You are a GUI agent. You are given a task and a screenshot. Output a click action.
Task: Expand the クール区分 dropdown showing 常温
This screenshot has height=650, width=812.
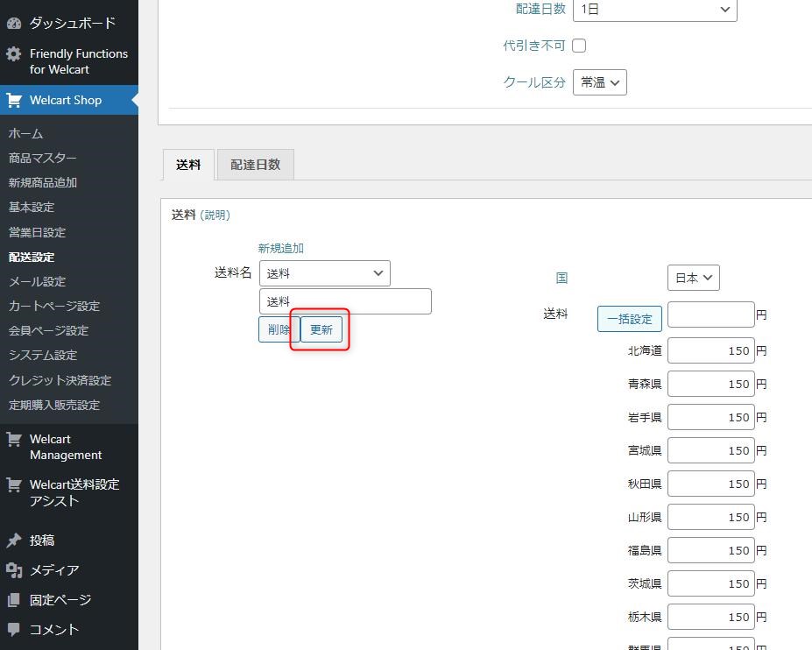(x=600, y=82)
